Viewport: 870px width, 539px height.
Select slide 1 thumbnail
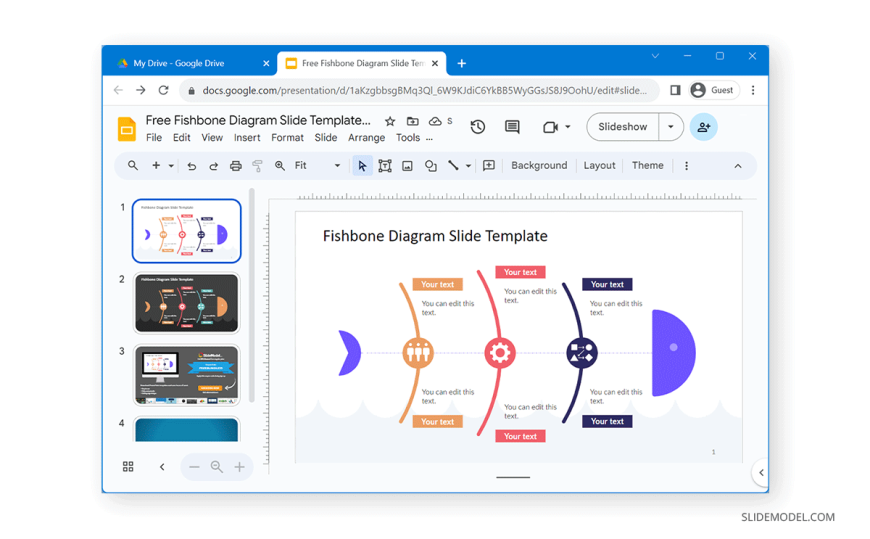(x=186, y=231)
